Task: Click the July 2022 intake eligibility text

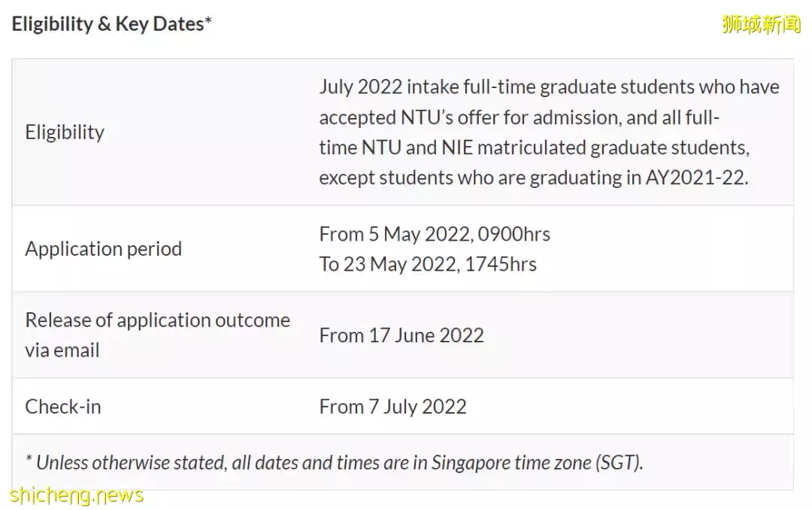Action: tap(549, 87)
